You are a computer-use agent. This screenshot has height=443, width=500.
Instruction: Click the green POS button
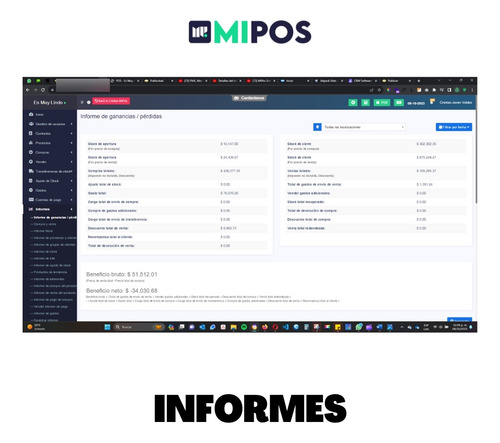click(x=382, y=103)
